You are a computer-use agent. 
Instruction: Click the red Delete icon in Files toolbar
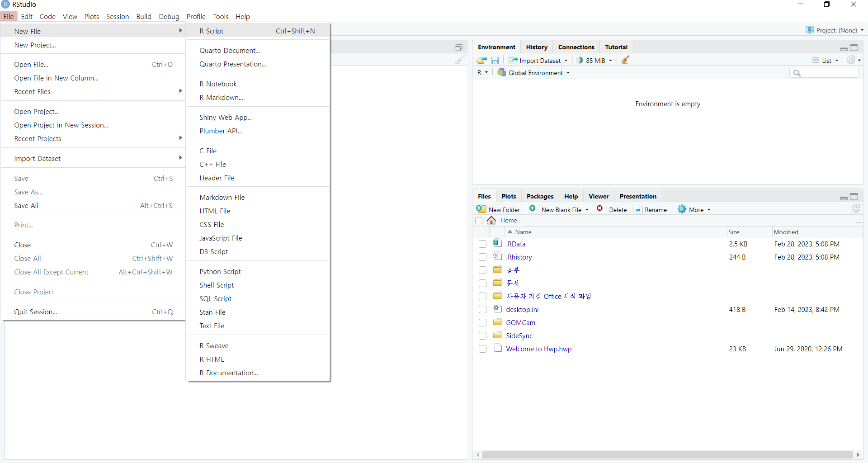coord(600,208)
